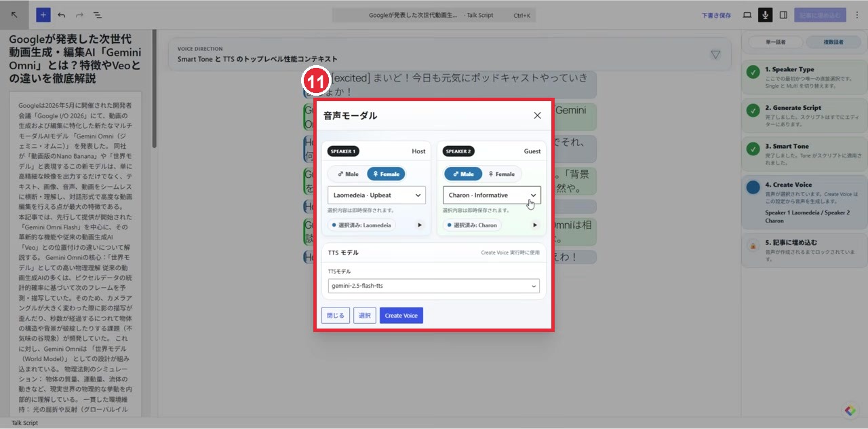This screenshot has height=429, width=868.
Task: Click the left sidebar vertical scrollbar
Action: (x=154, y=88)
